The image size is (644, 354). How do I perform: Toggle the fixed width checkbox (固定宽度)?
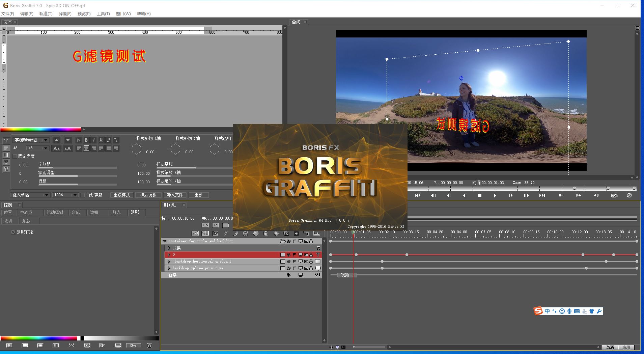tap(15, 156)
